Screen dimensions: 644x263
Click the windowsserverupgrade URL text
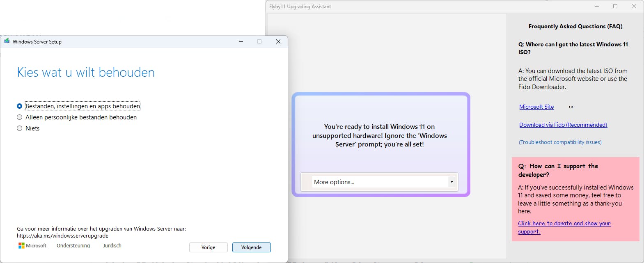tap(62, 236)
